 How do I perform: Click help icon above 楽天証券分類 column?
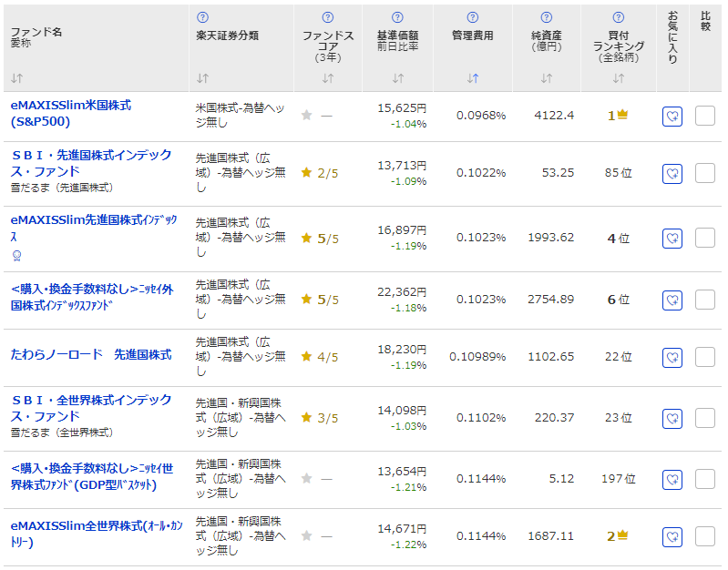202,17
